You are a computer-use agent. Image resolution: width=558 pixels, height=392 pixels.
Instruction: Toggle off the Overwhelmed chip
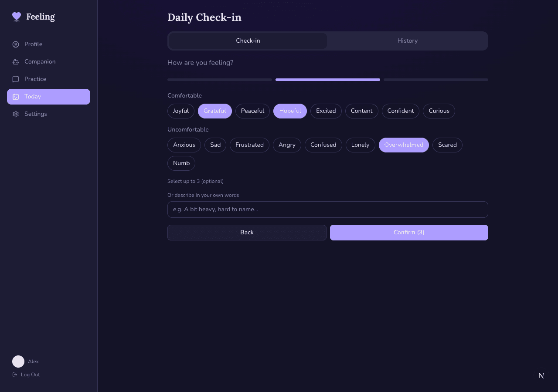click(x=404, y=145)
